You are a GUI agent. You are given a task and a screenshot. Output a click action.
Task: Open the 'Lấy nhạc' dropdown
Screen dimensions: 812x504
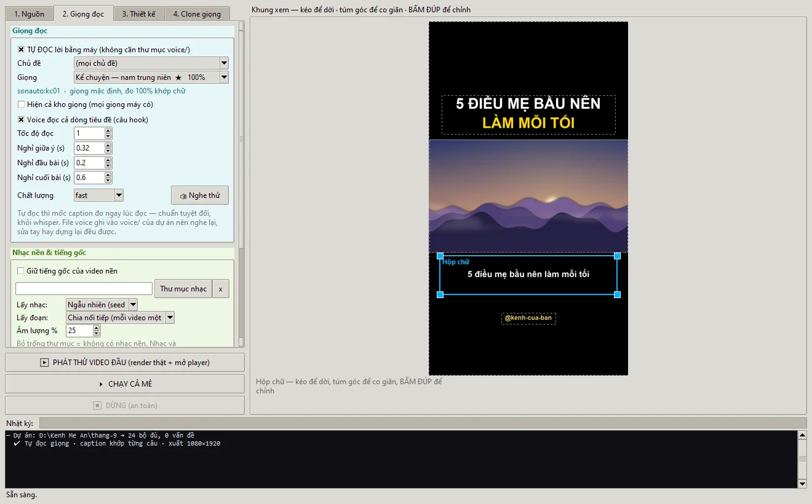click(x=101, y=304)
